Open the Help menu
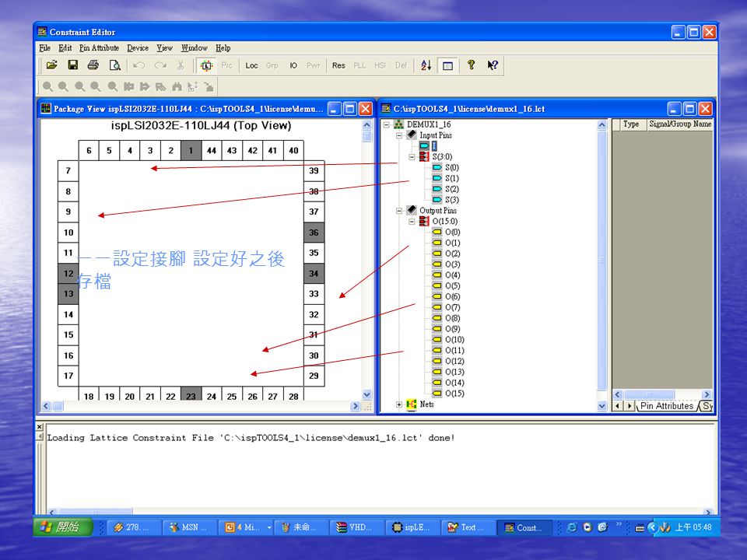The width and height of the screenshot is (747, 560). [223, 47]
